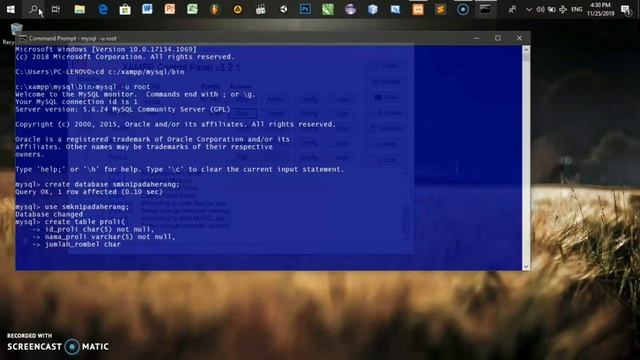Click the 'nama_proli varchar(5) not null,' line

click(104, 237)
